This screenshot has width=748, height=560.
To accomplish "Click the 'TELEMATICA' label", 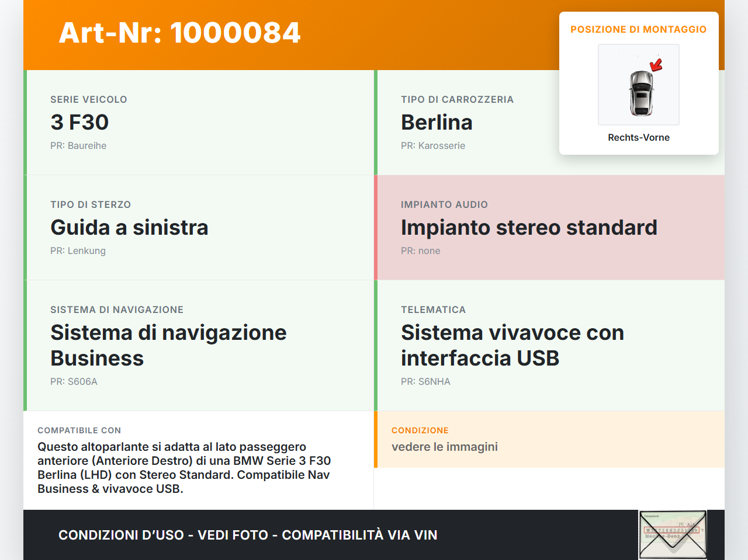I will 433,309.
